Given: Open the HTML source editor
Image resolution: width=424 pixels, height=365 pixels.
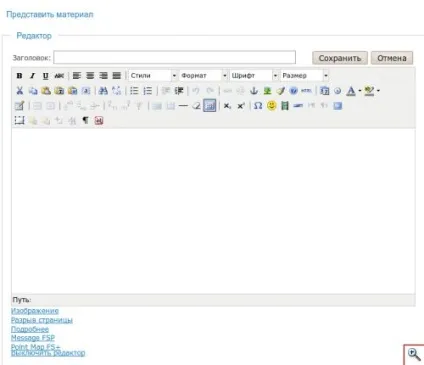Looking at the screenshot, I should [306, 91].
